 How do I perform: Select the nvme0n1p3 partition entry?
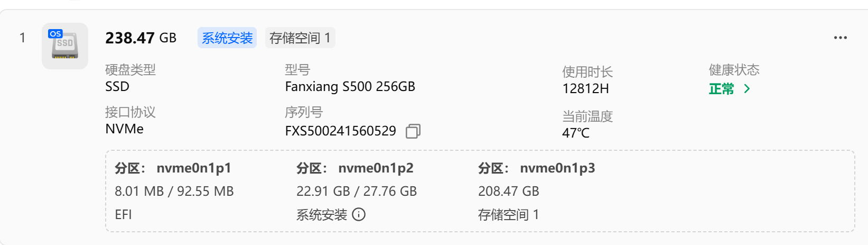pyautogui.click(x=557, y=168)
